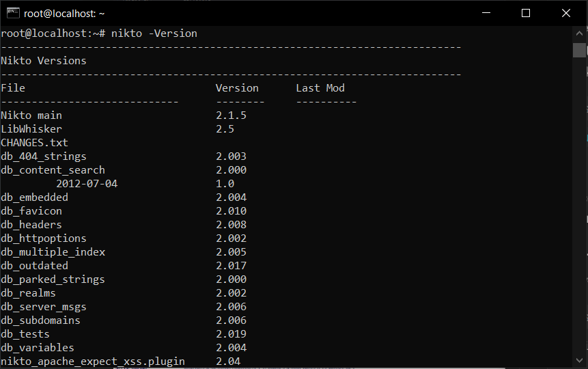Click the 'Nikto Versions' heading

44,61
